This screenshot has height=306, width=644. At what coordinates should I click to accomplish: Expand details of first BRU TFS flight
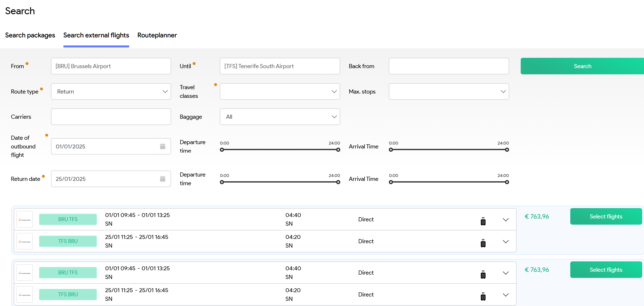pyautogui.click(x=506, y=220)
